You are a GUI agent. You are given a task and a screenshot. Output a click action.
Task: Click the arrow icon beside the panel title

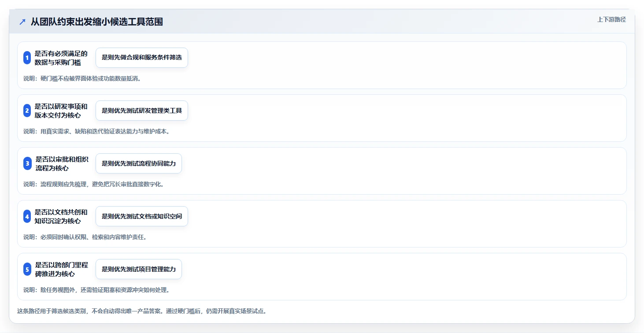[22, 22]
